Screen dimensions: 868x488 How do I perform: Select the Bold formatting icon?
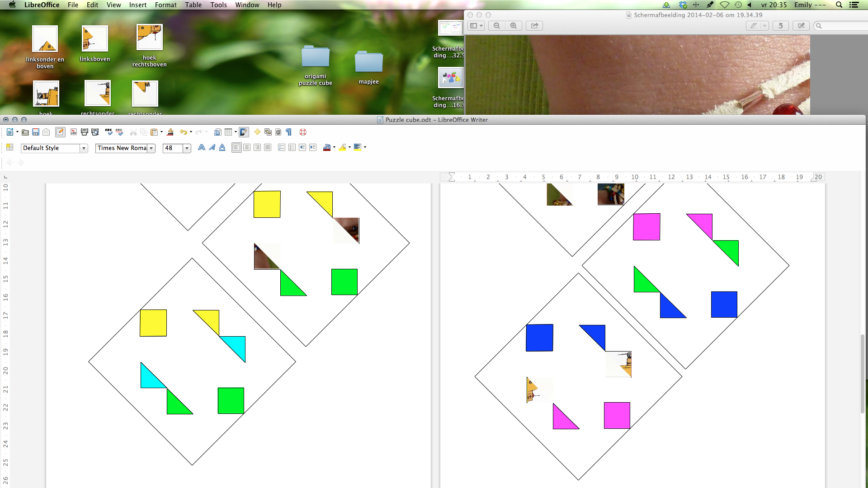[x=201, y=148]
